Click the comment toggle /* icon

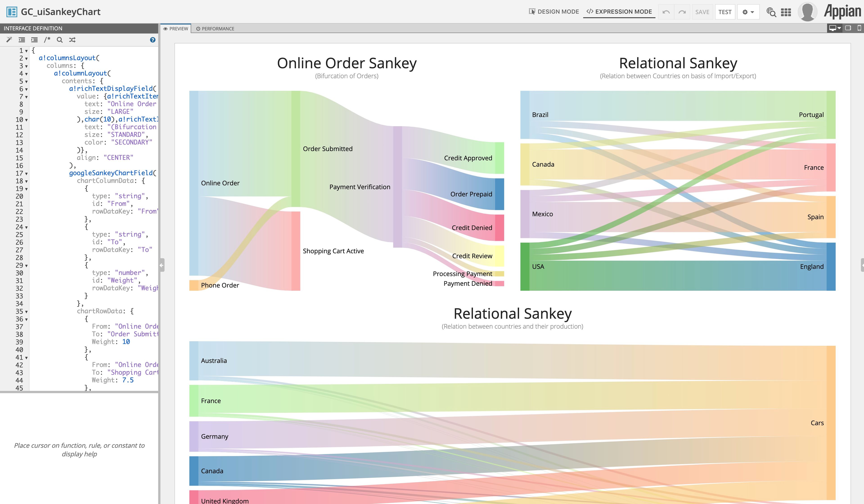47,40
